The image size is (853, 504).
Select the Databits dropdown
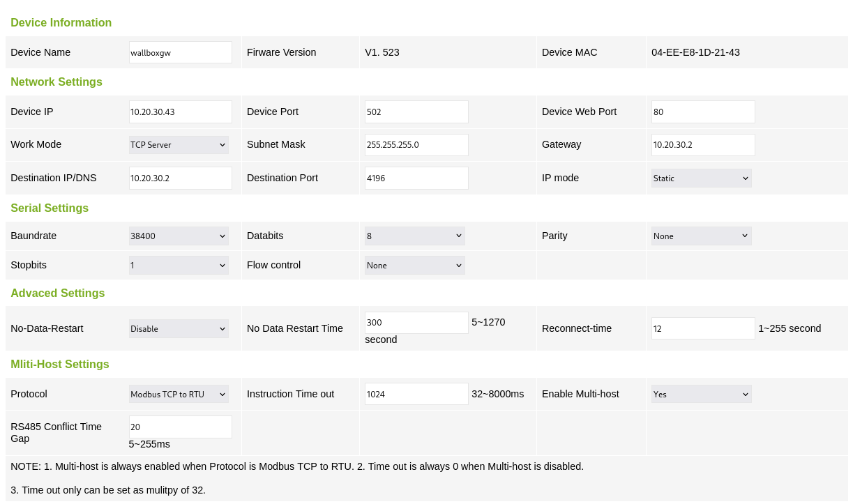click(x=415, y=236)
